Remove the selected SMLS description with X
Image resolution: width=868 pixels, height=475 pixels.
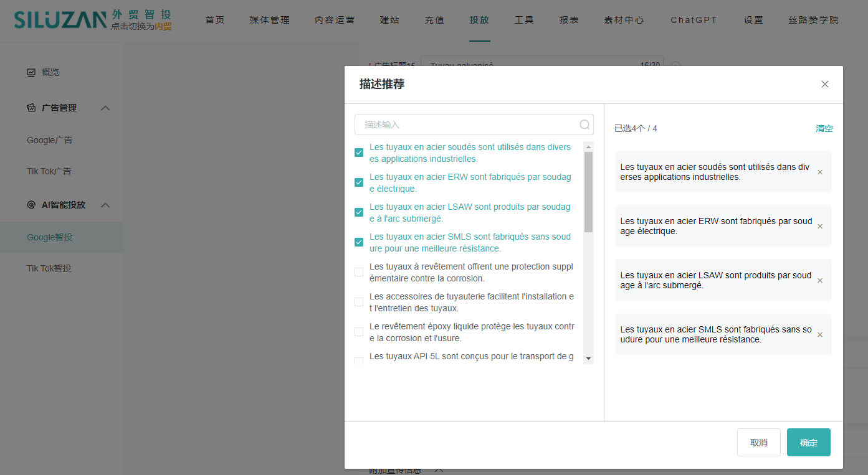(x=820, y=334)
